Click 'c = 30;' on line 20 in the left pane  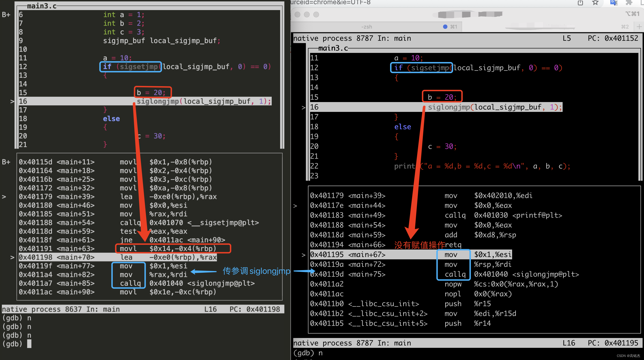[151, 136]
